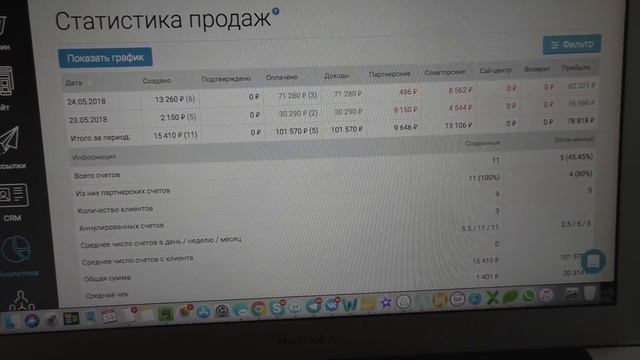640x360 pixels.
Task: Open the Trash in the dock
Action: (x=590, y=293)
